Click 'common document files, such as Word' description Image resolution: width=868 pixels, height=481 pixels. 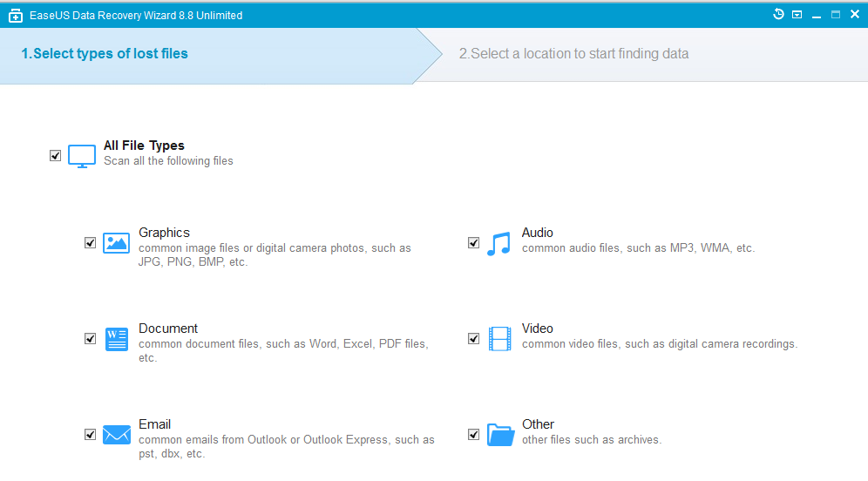pos(283,350)
